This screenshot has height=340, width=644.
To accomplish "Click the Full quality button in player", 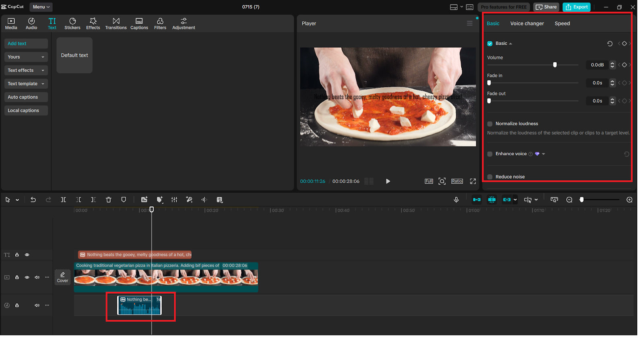I will 429,181.
